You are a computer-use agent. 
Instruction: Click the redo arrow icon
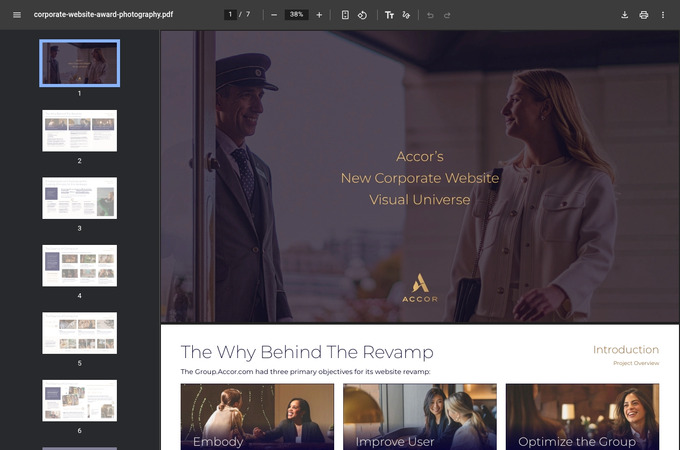tap(447, 15)
